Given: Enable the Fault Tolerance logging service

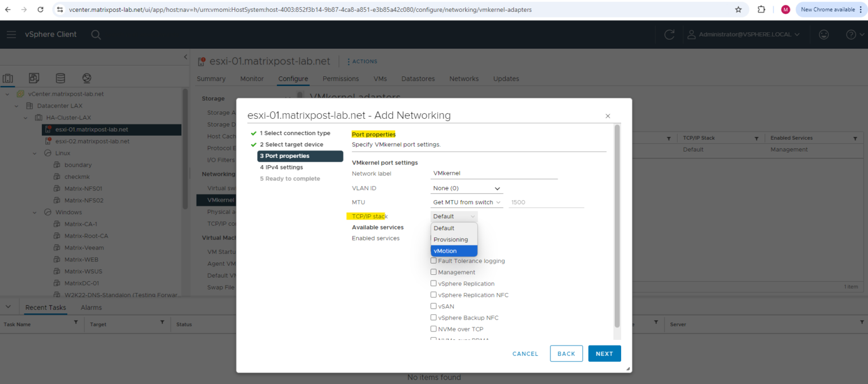Looking at the screenshot, I should [x=433, y=261].
